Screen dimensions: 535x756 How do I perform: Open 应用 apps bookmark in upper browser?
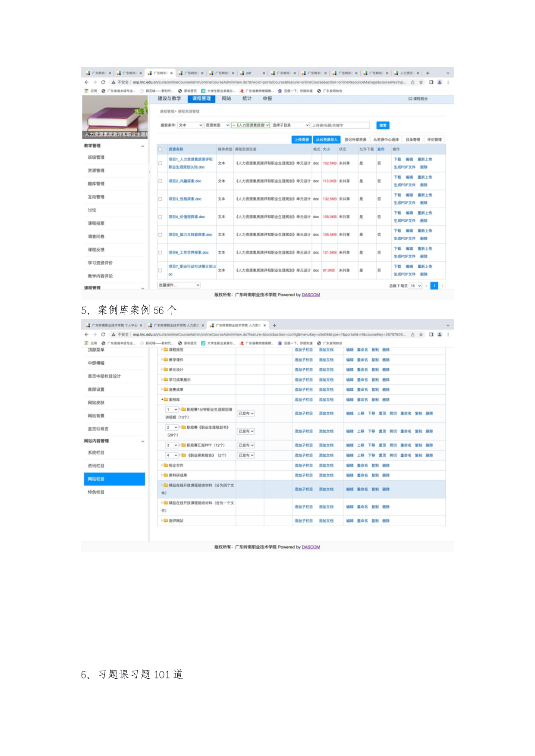point(91,91)
